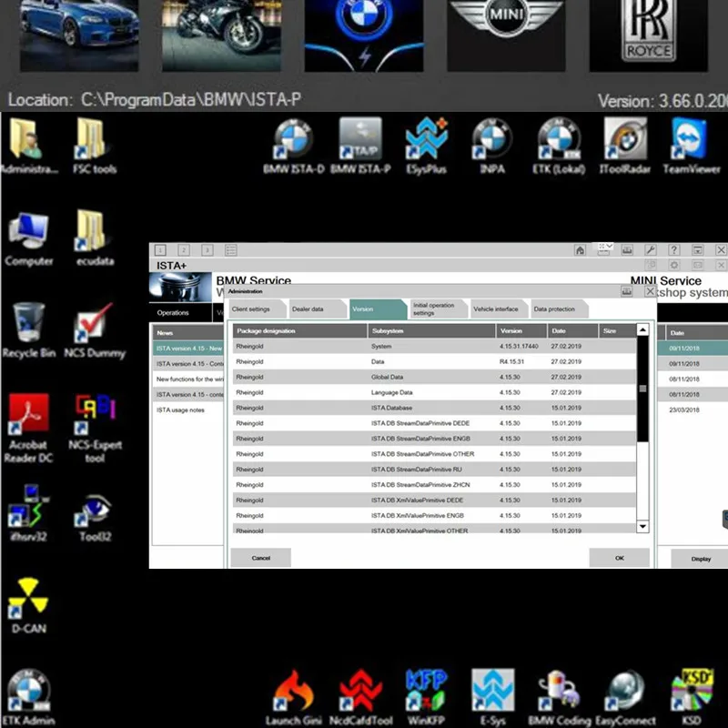Open the BMW ISTA-D desktop shortcut
Viewport: 728px width, 728px height.
pos(293,146)
